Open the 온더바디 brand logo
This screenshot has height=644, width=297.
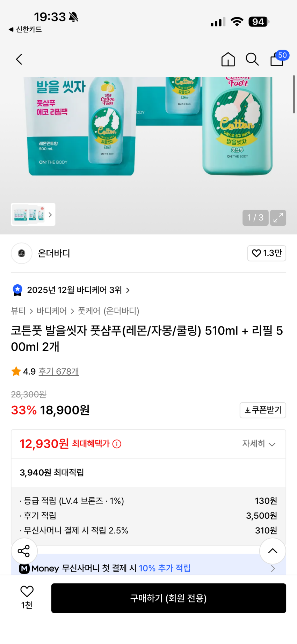22,253
